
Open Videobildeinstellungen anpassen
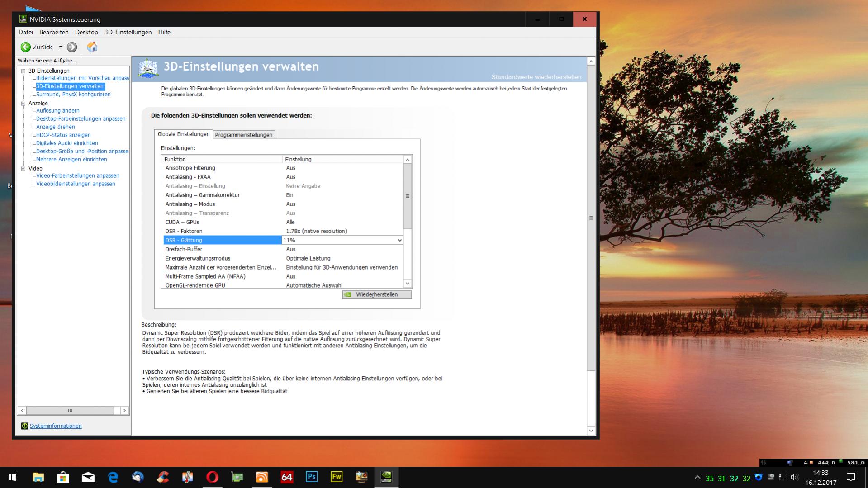[x=76, y=184]
